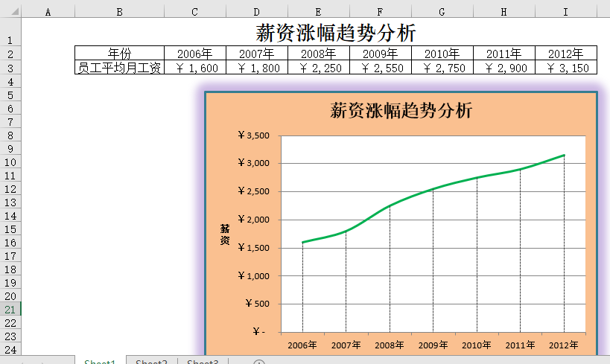The image size is (610, 364).
Task: Select the 员工平均月工资 cell
Action: pyautogui.click(x=119, y=68)
